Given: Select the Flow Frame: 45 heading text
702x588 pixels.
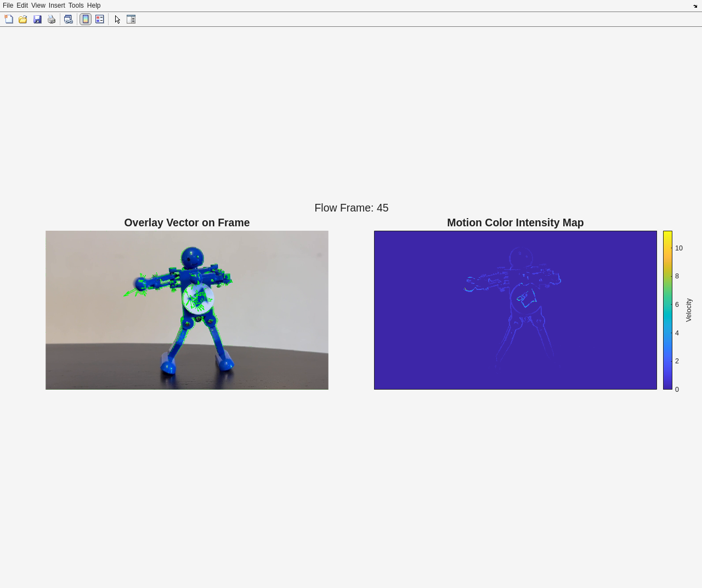Looking at the screenshot, I should (351, 208).
